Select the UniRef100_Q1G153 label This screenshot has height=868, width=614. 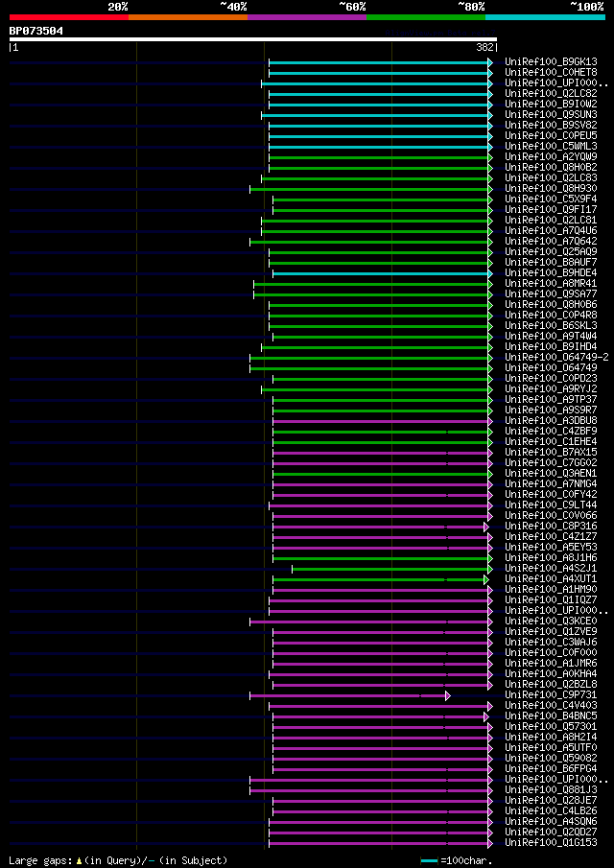point(551,842)
